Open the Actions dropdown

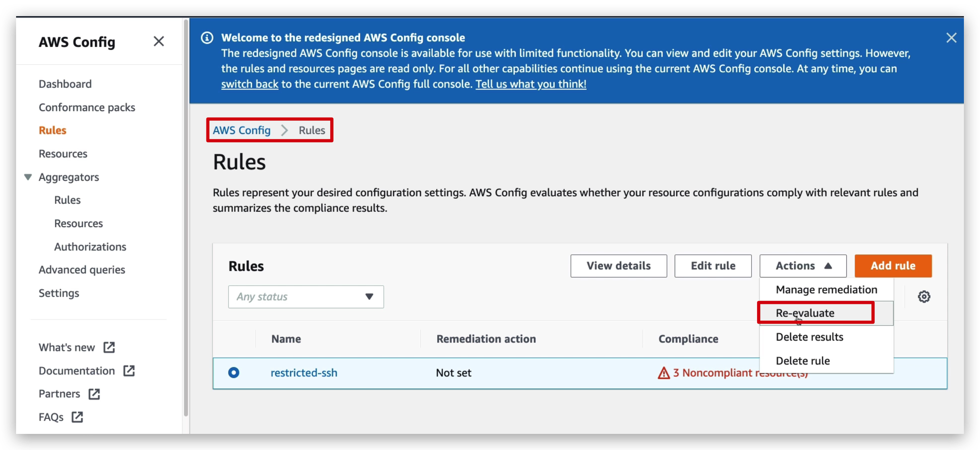[802, 266]
